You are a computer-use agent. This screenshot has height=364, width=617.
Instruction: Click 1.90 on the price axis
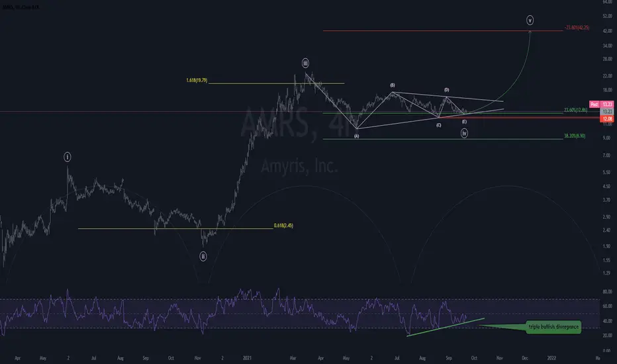point(607,246)
